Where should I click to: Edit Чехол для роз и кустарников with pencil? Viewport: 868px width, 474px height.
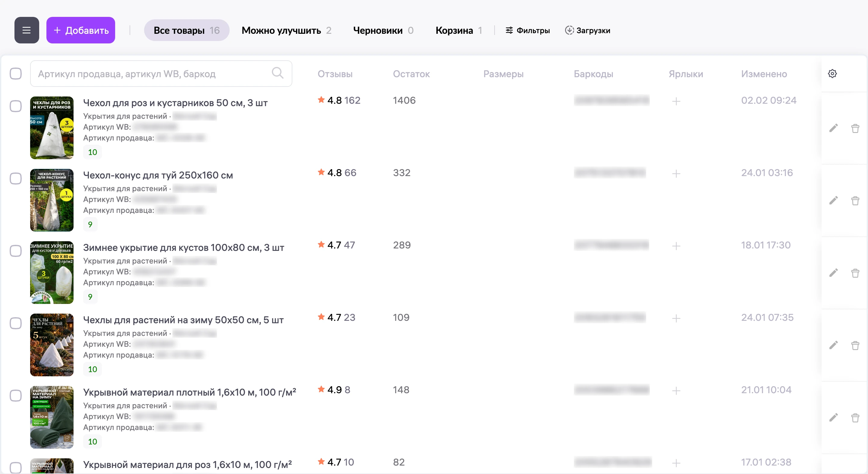click(834, 128)
